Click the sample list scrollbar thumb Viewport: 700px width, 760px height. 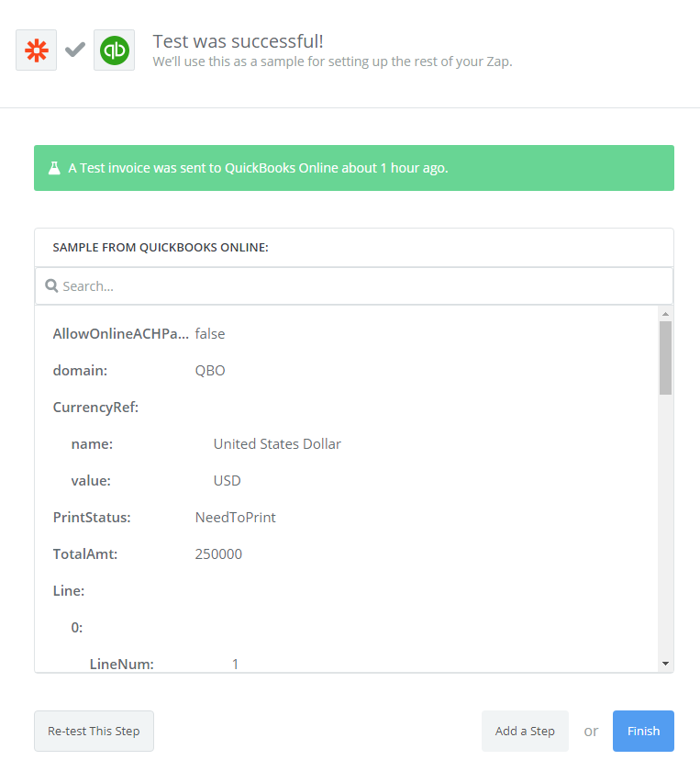(665, 358)
